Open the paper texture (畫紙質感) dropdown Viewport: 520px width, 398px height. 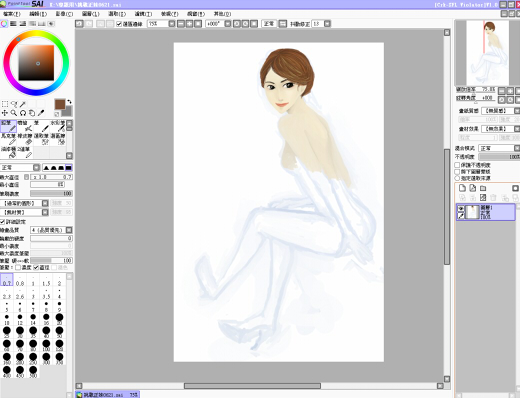click(x=517, y=111)
